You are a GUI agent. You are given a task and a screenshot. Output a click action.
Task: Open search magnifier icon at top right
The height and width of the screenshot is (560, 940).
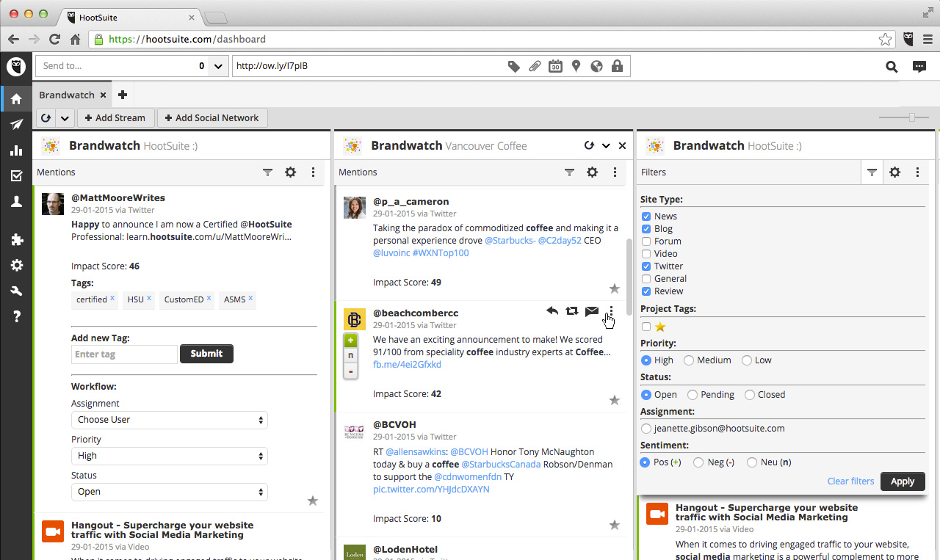[892, 67]
